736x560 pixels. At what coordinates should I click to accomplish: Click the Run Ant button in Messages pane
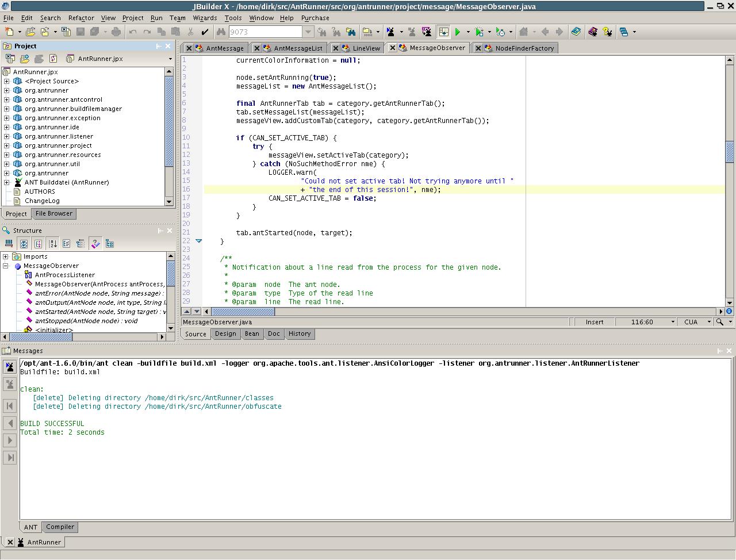coord(10,367)
